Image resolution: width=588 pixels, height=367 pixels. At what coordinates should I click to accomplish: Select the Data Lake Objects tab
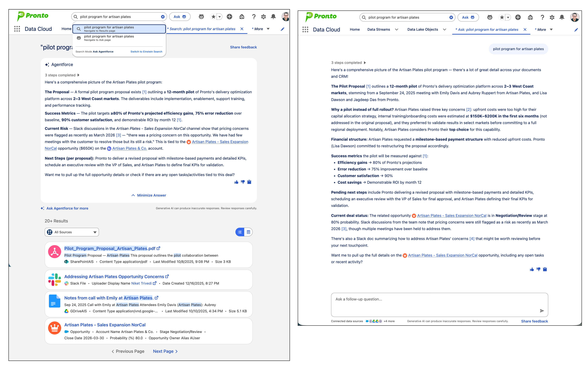[422, 30]
